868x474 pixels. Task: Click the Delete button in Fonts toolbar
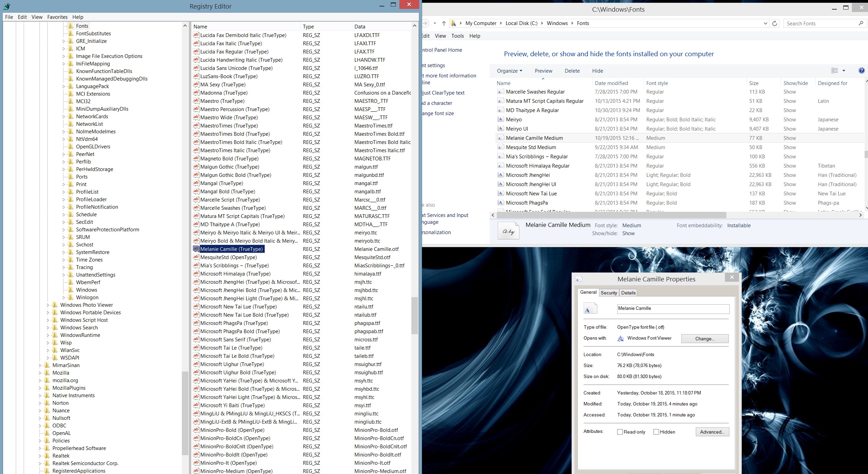point(572,71)
